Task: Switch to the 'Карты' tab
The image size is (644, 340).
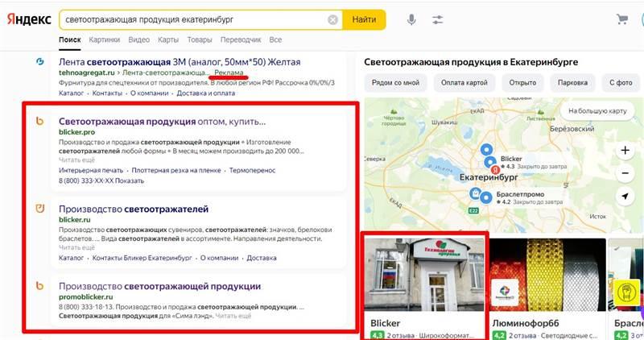Action: (168, 39)
